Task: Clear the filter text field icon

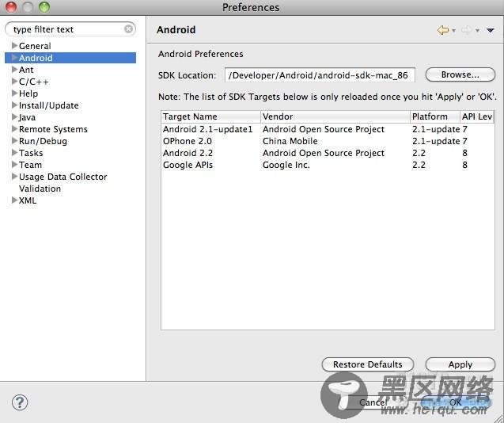Action: click(128, 29)
